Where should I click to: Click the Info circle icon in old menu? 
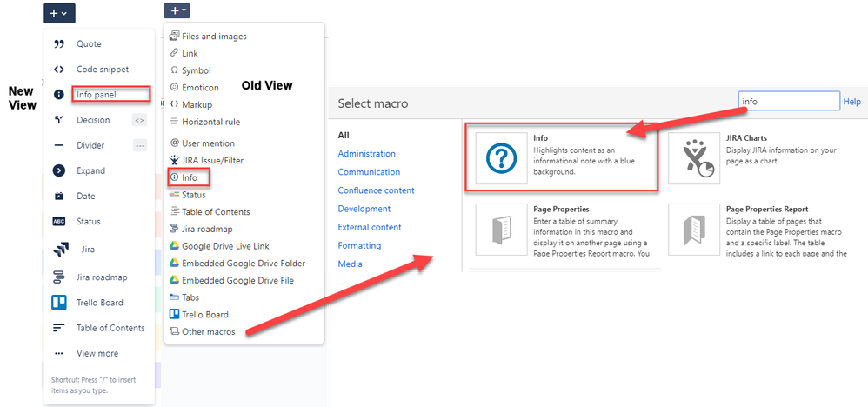[x=174, y=177]
